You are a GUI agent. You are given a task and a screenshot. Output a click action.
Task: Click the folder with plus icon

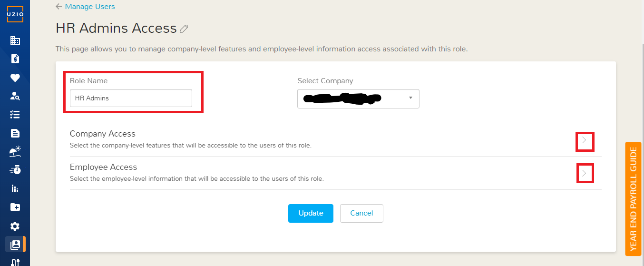[x=15, y=207]
